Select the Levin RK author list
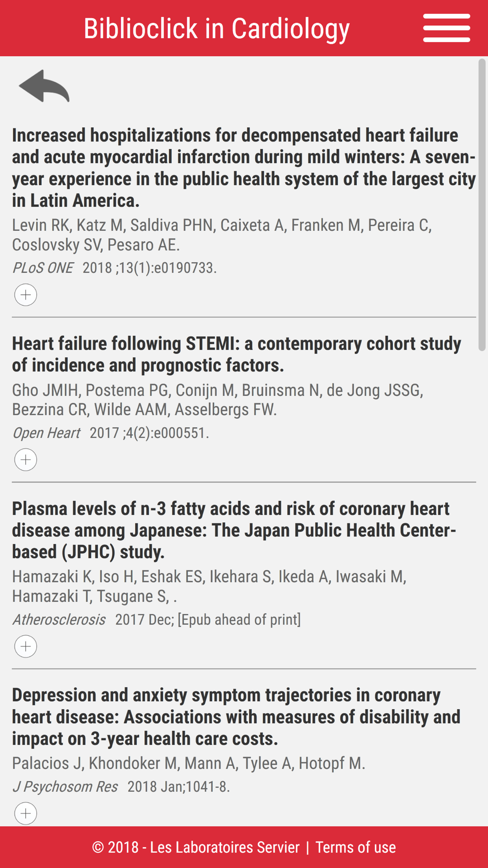This screenshot has height=868, width=488. 222,235
